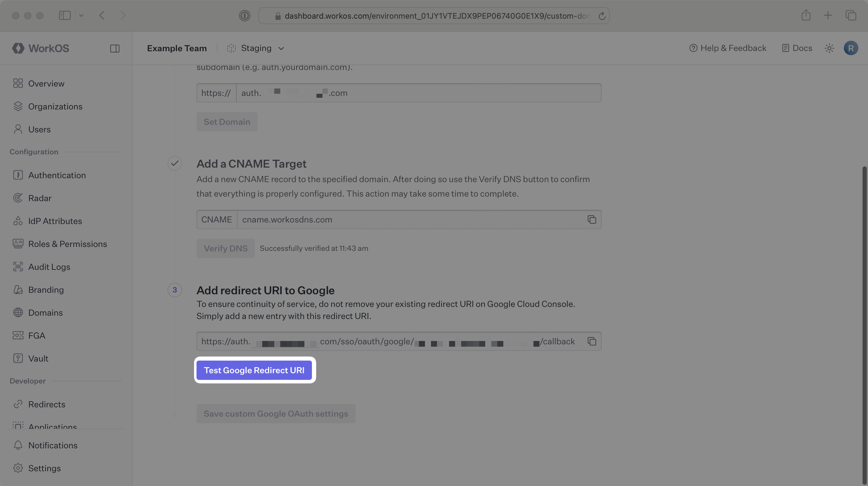
Task: Copy the Google redirect URI
Action: pyautogui.click(x=592, y=341)
